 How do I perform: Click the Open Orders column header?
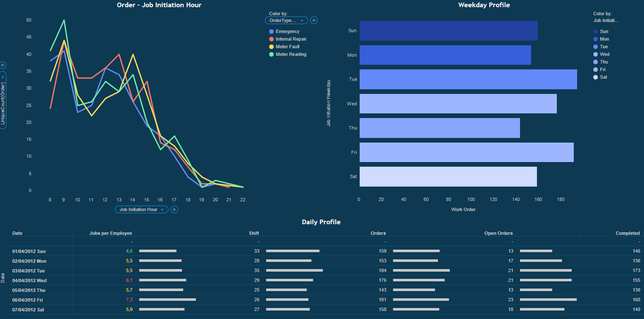[498, 233]
